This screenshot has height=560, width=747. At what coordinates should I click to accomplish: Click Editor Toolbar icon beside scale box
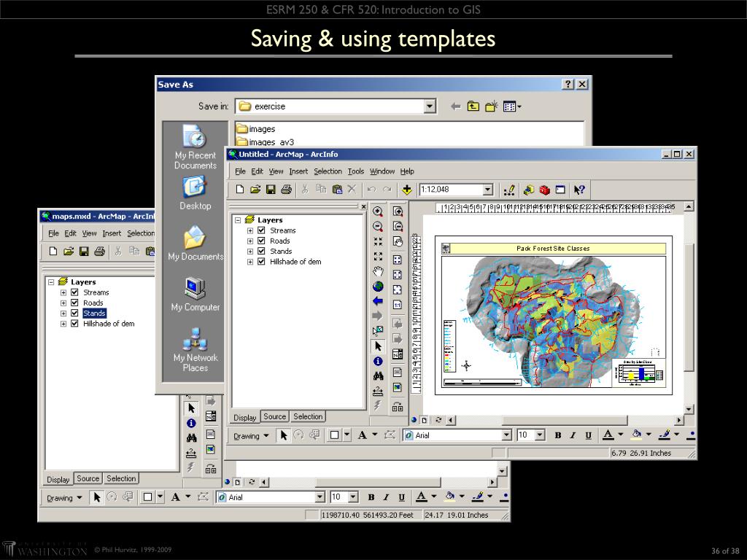coord(509,190)
